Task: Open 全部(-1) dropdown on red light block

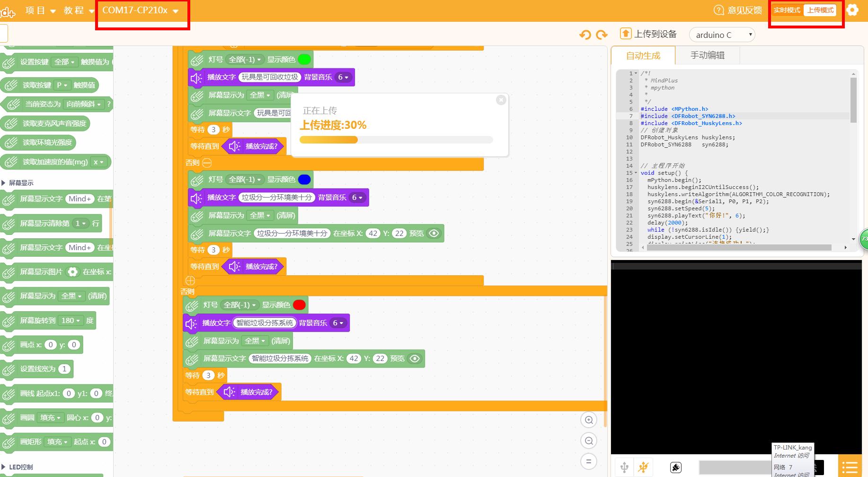Action: 239,305
